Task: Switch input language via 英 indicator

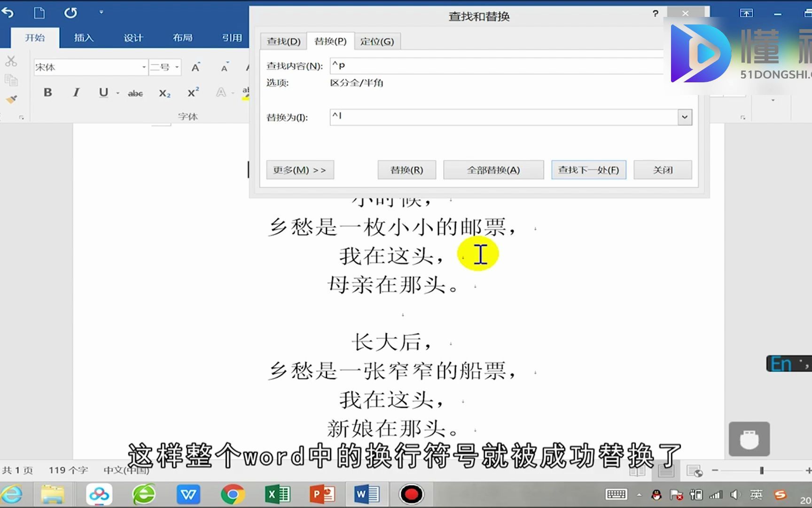Action: [756, 494]
